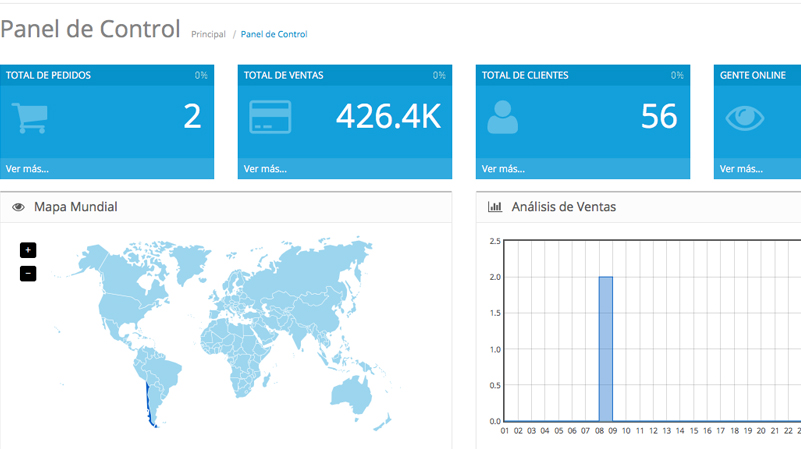
Task: Click the Análisis de Ventas panel title
Action: [564, 207]
